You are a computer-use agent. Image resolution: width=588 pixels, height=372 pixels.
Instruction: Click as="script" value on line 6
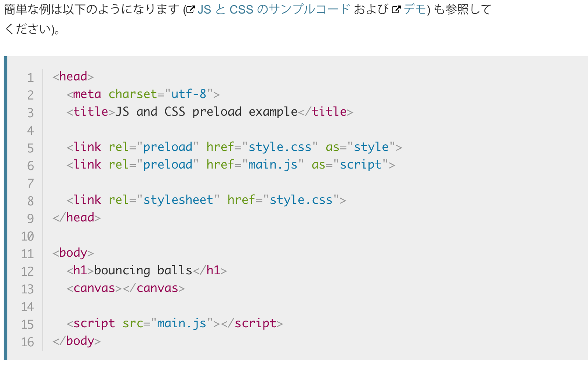pos(360,165)
